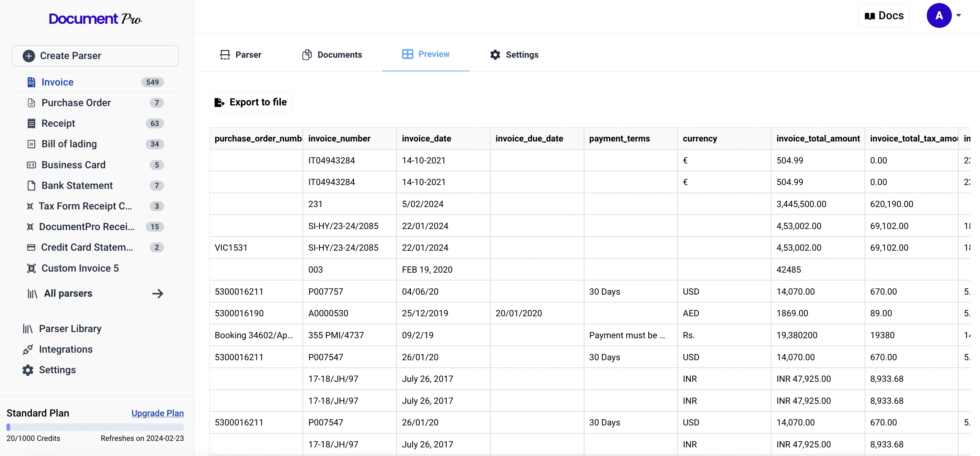The height and width of the screenshot is (456, 980).
Task: Click the invoice_date column header
Action: point(443,139)
